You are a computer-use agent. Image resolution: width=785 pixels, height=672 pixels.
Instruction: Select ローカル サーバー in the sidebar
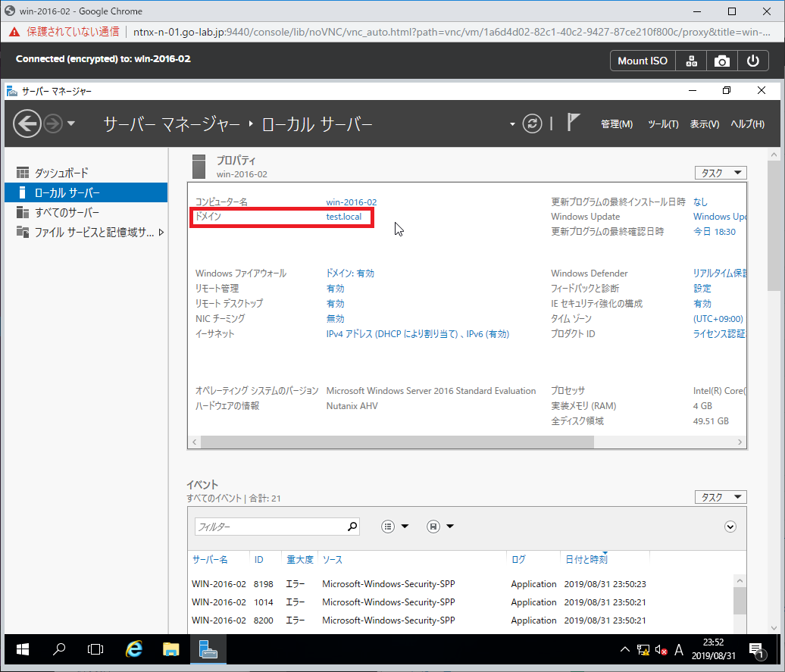pos(86,192)
